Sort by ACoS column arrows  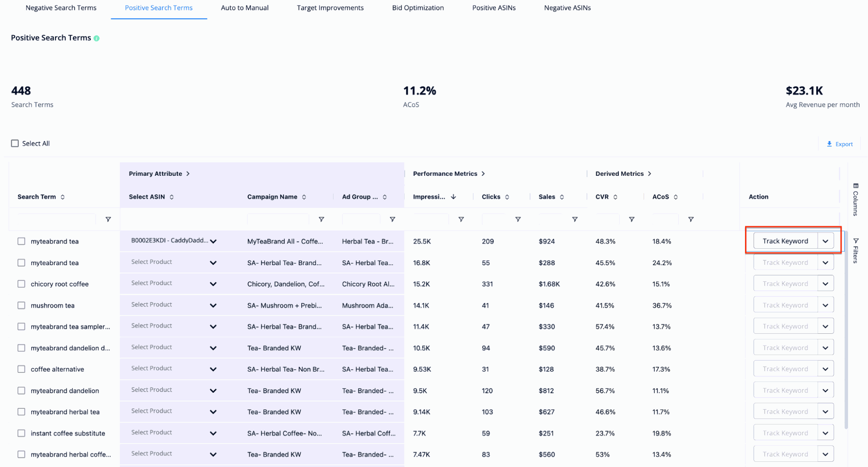pyautogui.click(x=676, y=197)
